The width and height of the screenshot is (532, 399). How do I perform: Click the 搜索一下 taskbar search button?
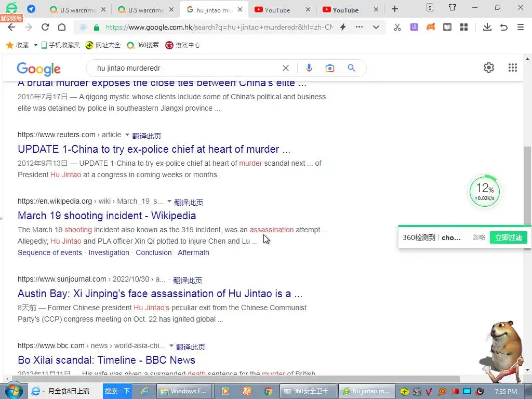(x=117, y=391)
